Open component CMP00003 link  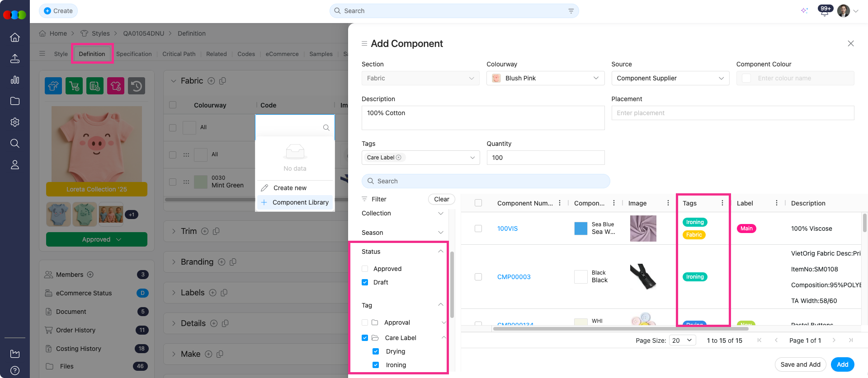pos(514,277)
